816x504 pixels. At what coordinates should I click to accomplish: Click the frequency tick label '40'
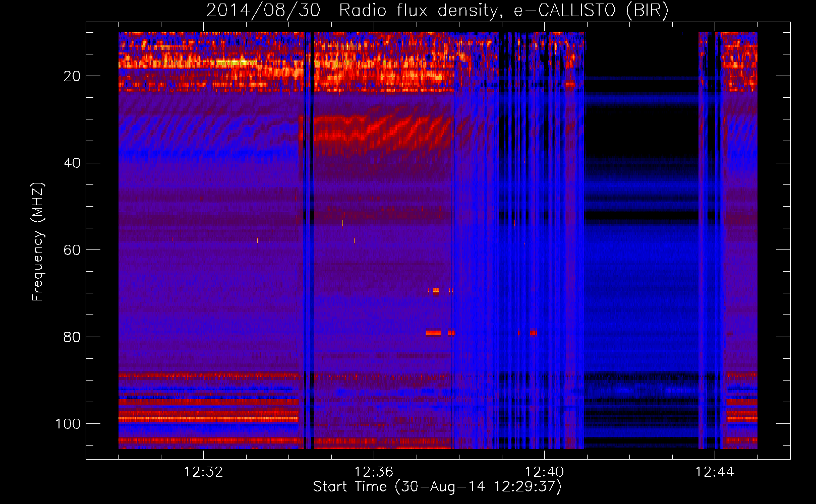click(x=72, y=163)
